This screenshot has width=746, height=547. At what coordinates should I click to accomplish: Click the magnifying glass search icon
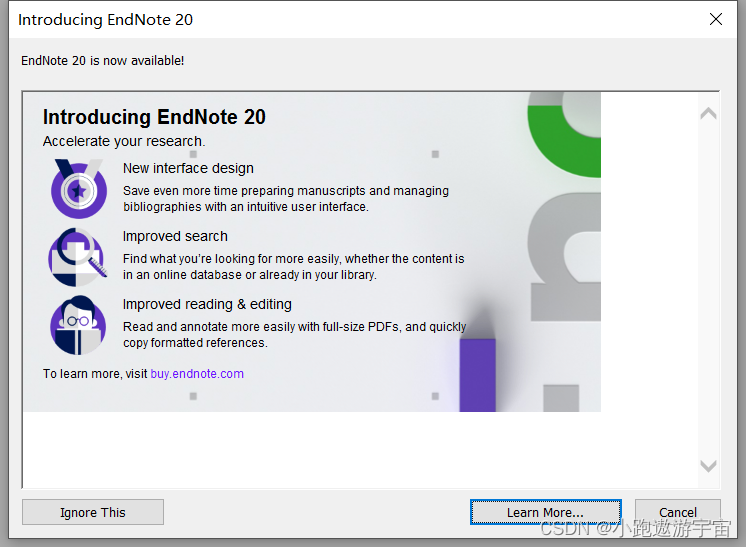(78, 257)
